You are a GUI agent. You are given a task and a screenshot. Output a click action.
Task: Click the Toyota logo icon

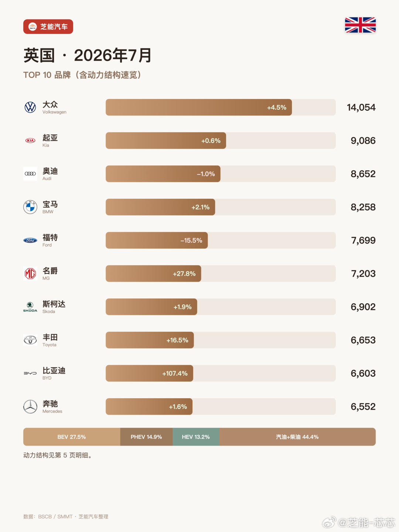pyautogui.click(x=30, y=340)
